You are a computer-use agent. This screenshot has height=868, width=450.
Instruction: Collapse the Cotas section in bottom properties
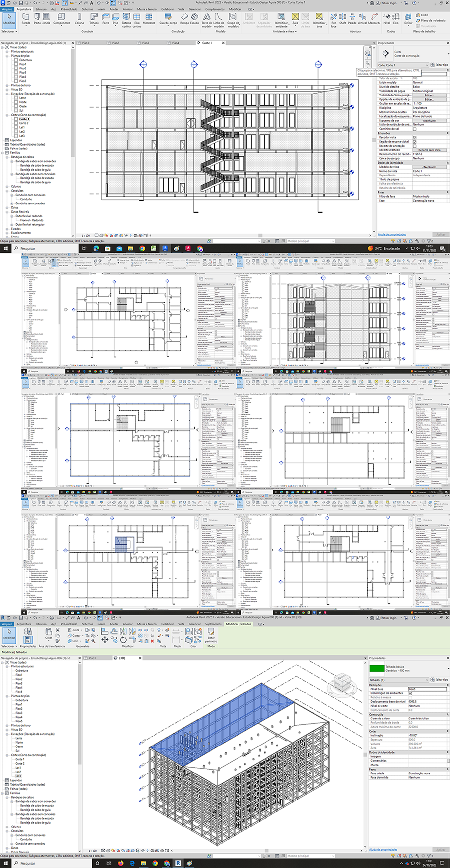448,731
